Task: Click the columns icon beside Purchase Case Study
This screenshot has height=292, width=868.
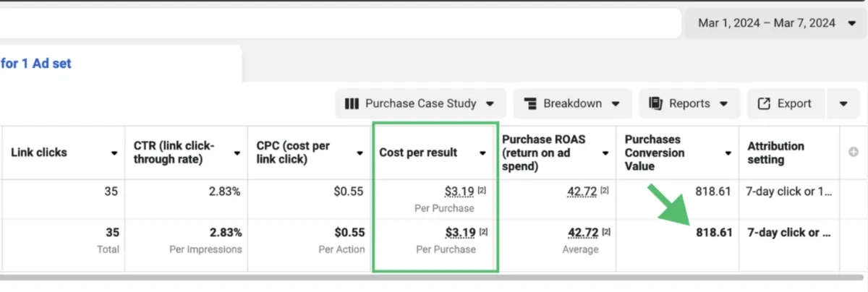Action: pos(352,103)
